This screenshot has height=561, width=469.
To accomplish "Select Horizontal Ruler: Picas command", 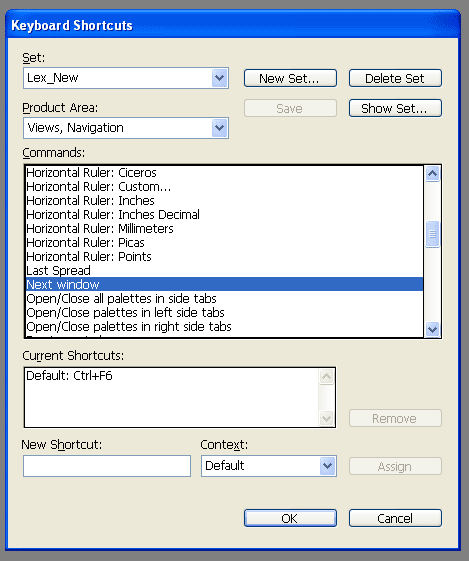I will tap(224, 243).
